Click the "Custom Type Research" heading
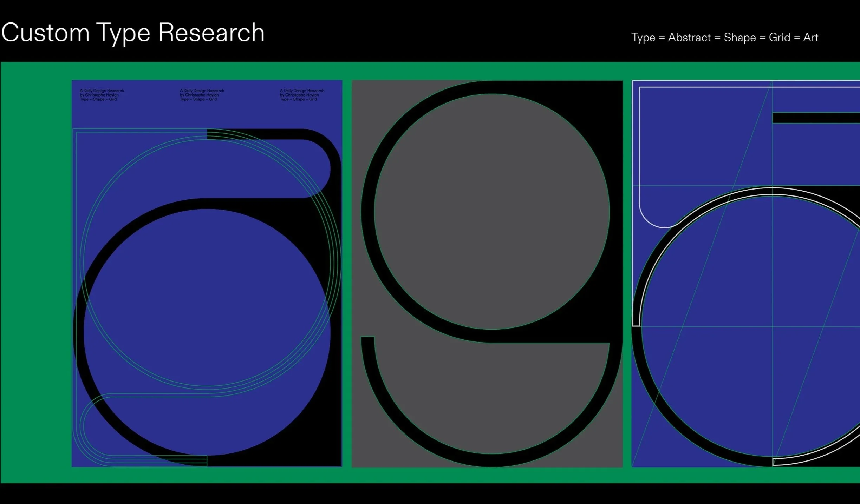This screenshot has height=504, width=860. [133, 33]
